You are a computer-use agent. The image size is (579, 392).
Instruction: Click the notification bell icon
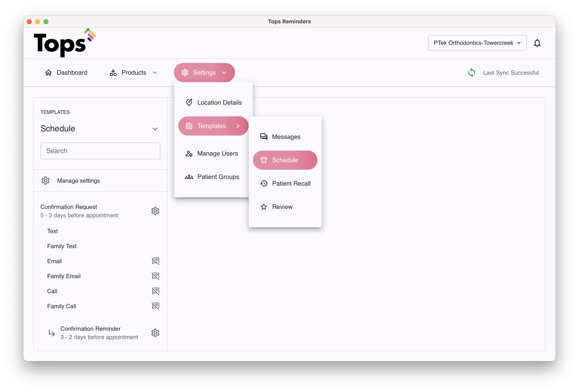point(537,43)
